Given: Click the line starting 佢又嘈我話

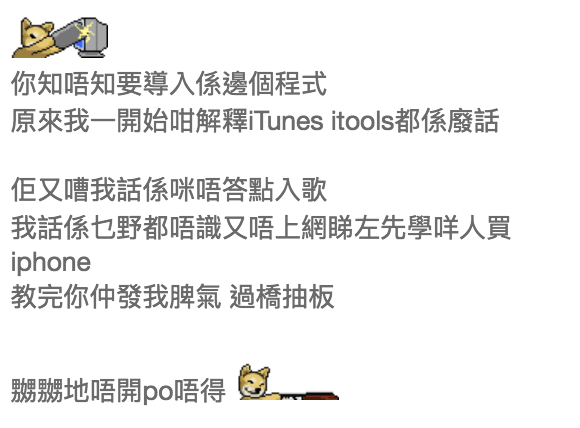Looking at the screenshot, I should (x=169, y=190).
